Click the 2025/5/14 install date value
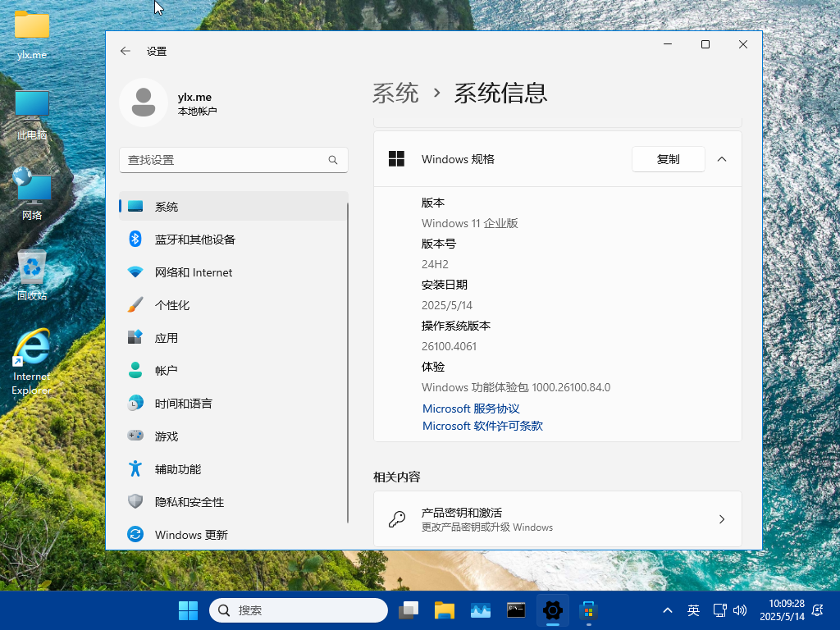 (447, 305)
